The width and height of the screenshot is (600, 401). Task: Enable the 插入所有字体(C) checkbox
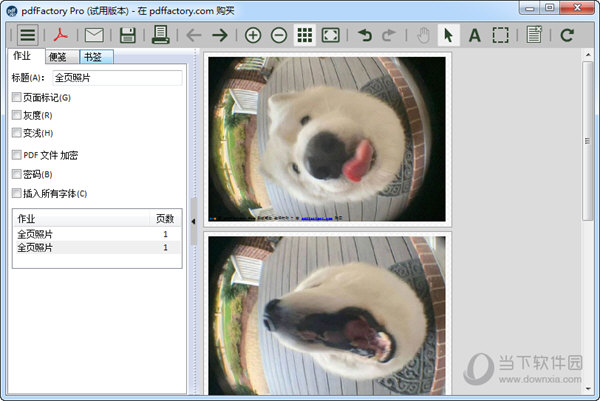tap(16, 193)
